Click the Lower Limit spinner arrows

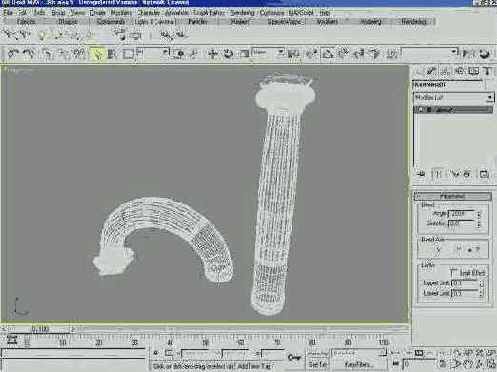(x=481, y=293)
